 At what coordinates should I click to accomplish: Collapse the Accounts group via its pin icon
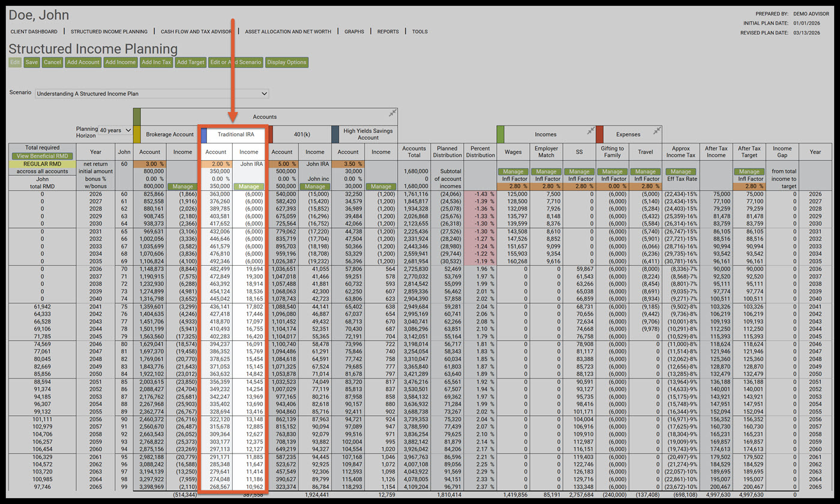392,113
